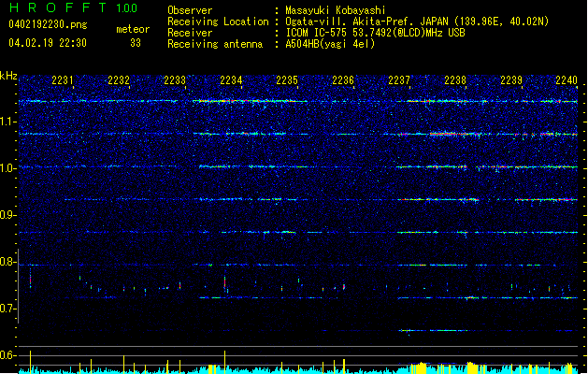Click the 0.6 frequency axis label

coord(8,355)
